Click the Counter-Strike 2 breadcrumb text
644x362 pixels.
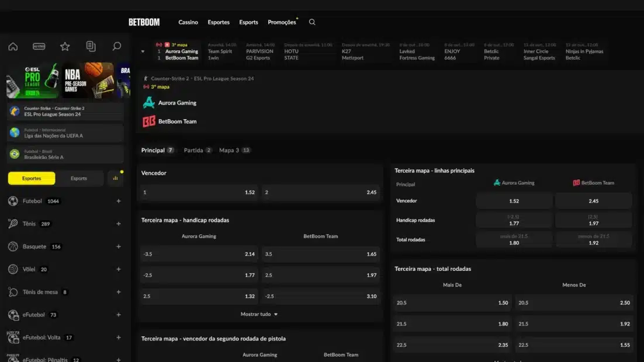coord(169,78)
